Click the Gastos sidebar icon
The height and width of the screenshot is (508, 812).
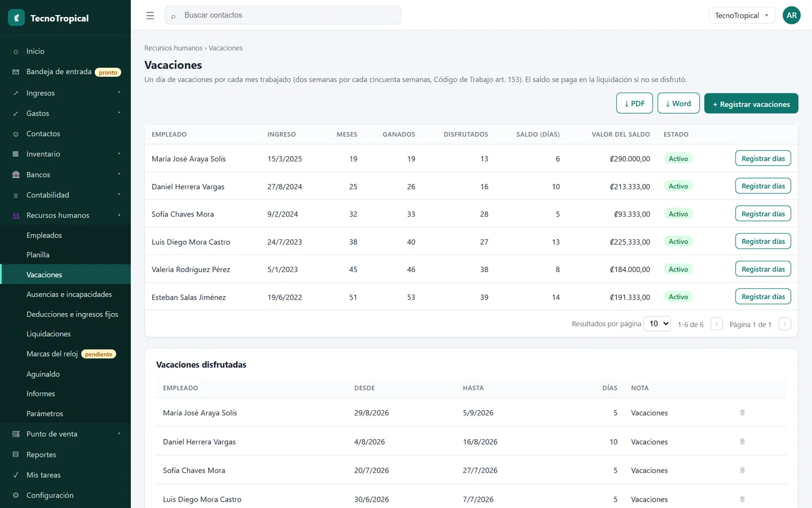[x=16, y=113]
